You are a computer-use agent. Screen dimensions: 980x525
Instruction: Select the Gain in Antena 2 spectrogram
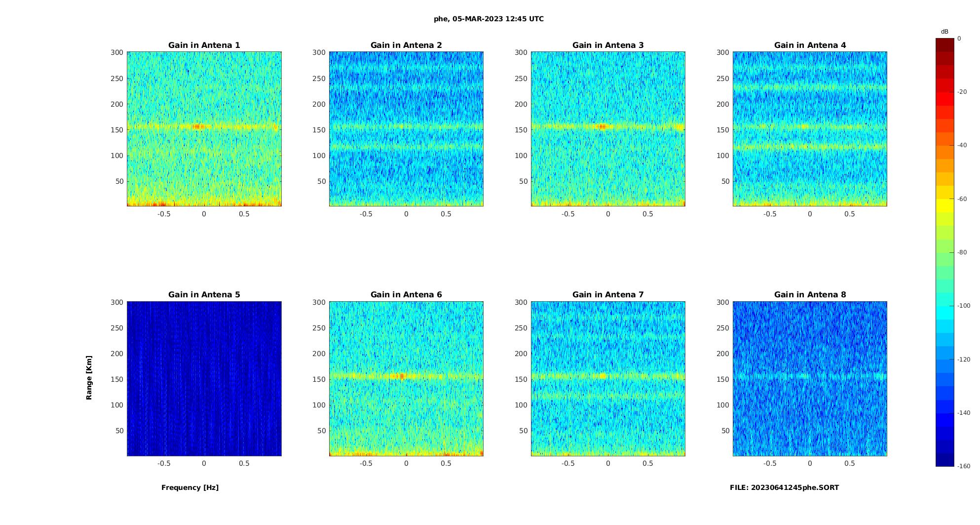(406, 129)
